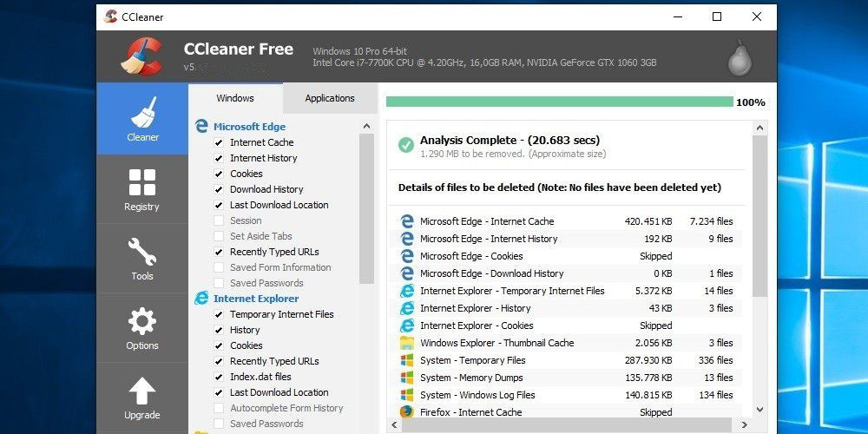Switch to the Windows tab
868x434 pixels.
click(x=235, y=99)
